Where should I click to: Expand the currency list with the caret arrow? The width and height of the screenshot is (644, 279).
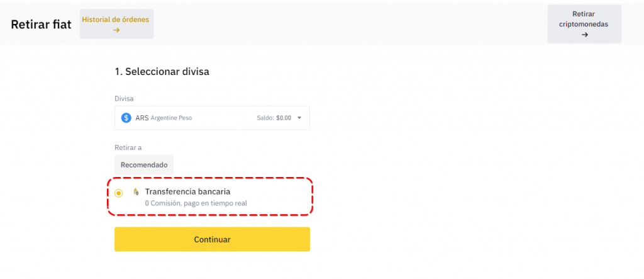pyautogui.click(x=299, y=118)
